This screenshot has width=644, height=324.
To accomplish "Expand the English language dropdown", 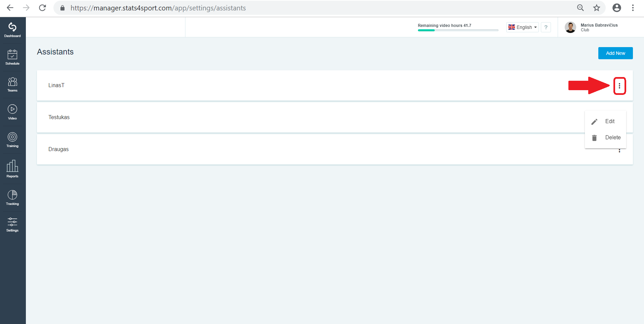I will click(522, 27).
